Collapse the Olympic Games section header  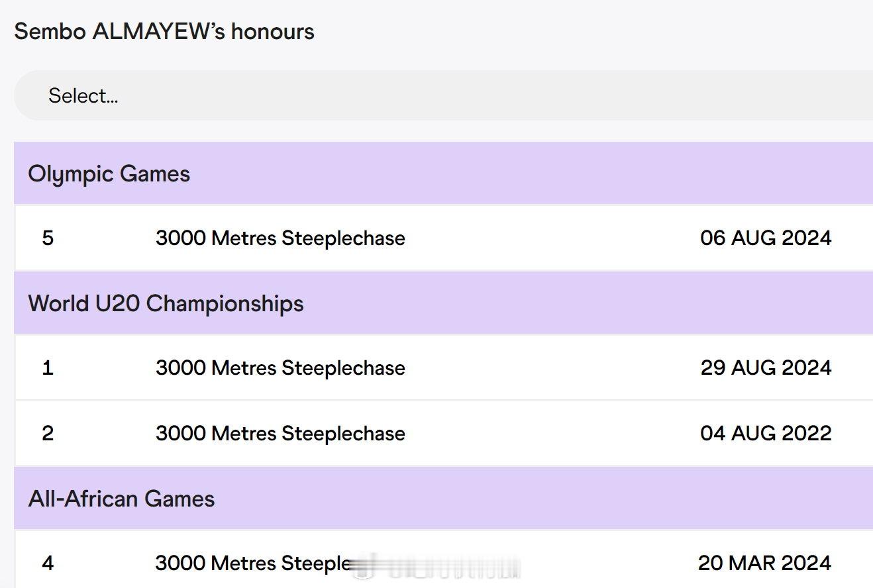point(443,173)
